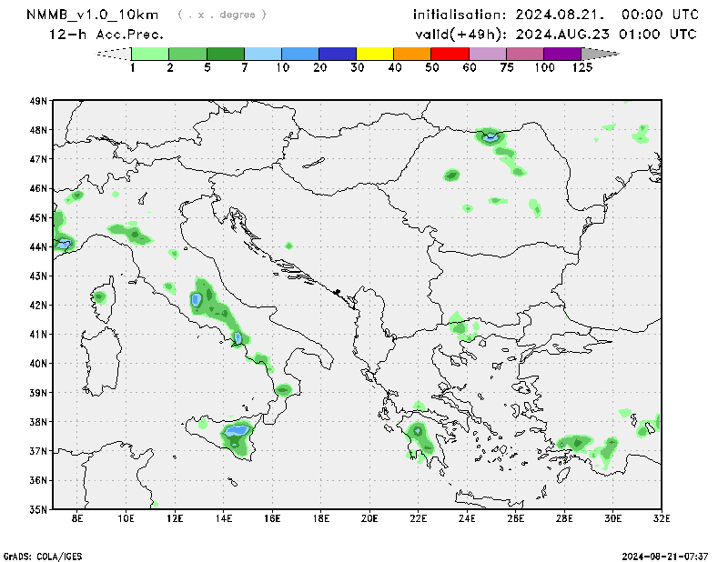Click the orange 40–50 legend swatch
This screenshot has height=562, width=728.
coord(412,54)
